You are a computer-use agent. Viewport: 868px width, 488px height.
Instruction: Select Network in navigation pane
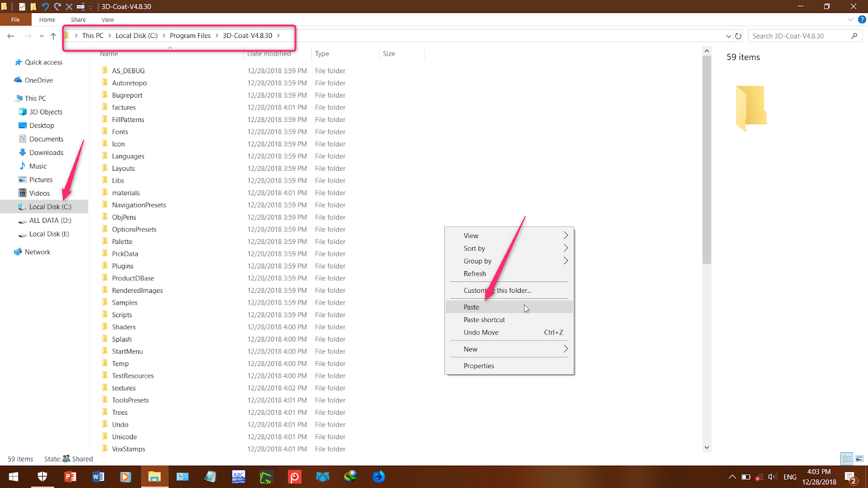click(37, 252)
